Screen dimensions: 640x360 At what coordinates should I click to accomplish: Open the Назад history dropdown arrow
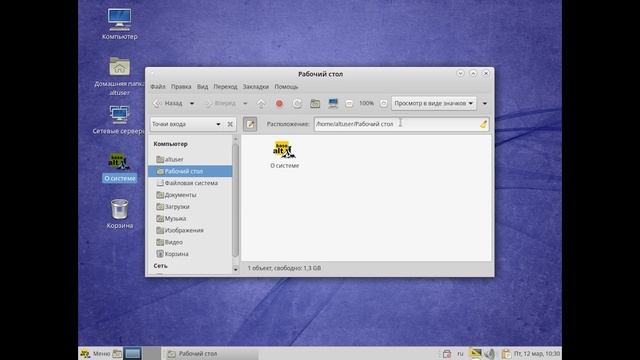[192, 103]
